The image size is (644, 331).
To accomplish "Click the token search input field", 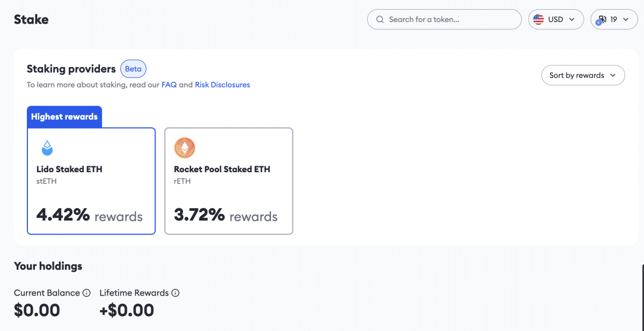I will pyautogui.click(x=444, y=19).
